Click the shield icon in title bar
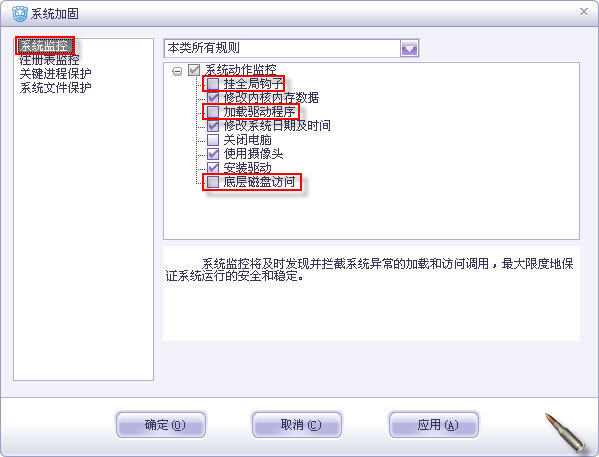The width and height of the screenshot is (599, 457). tap(19, 14)
